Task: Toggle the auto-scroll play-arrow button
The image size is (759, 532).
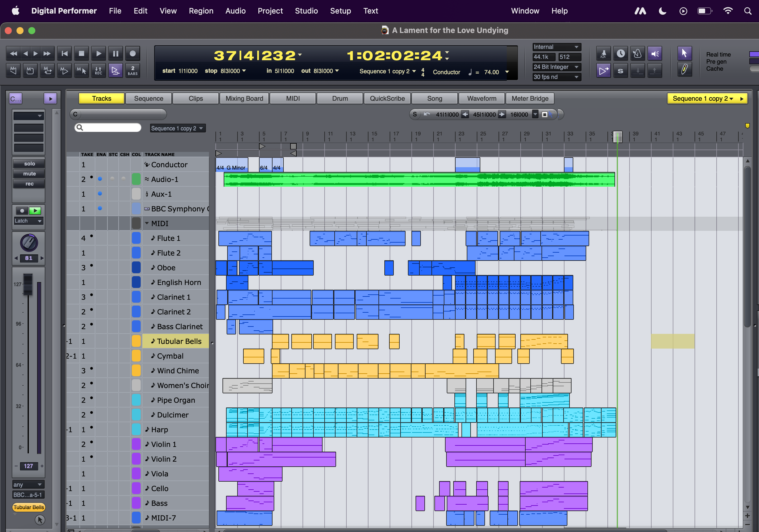Action: (x=603, y=71)
